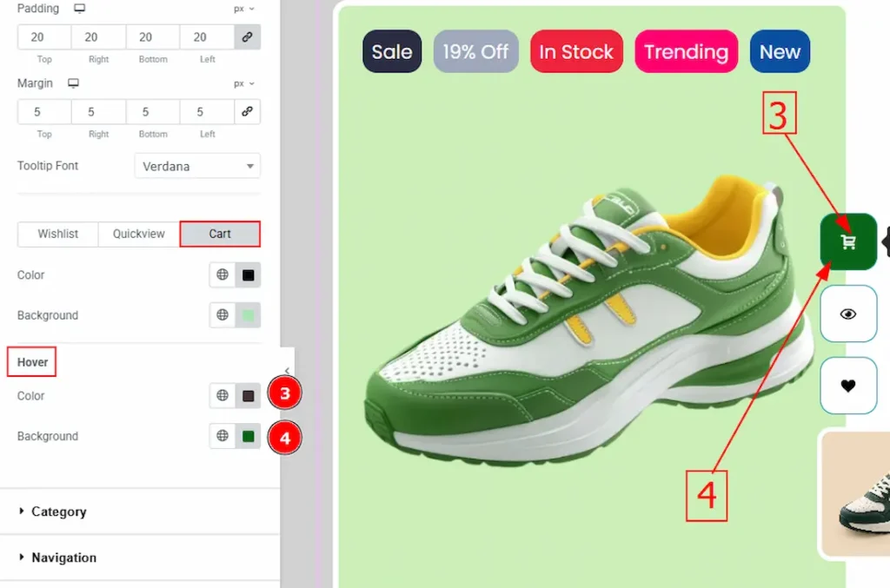Toggle linked values for Margin

click(247, 112)
